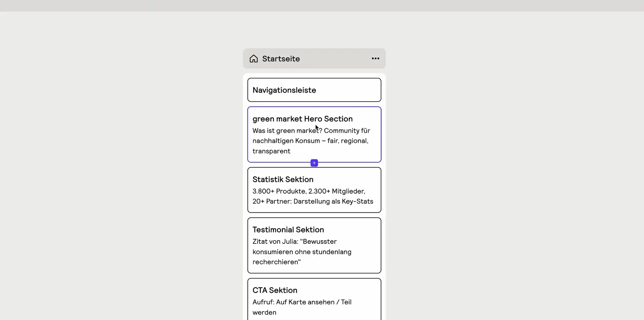Open the ellipsis options menu on Startseite

tap(375, 58)
